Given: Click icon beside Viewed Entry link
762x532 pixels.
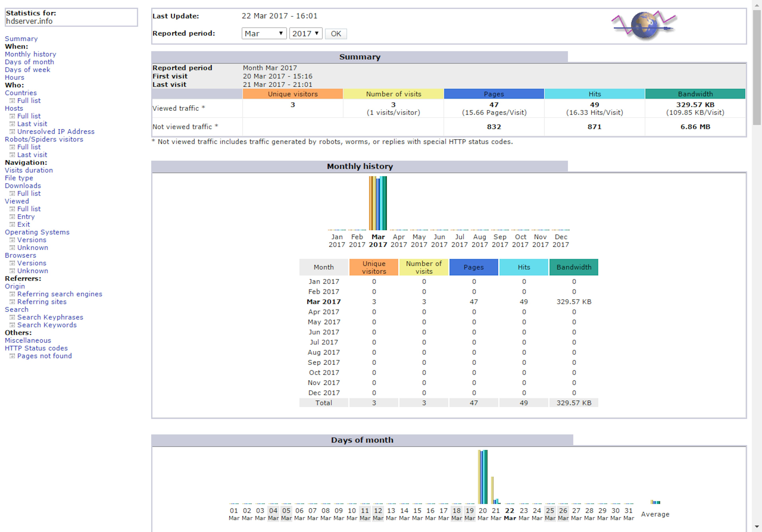Looking at the screenshot, I should 12,217.
